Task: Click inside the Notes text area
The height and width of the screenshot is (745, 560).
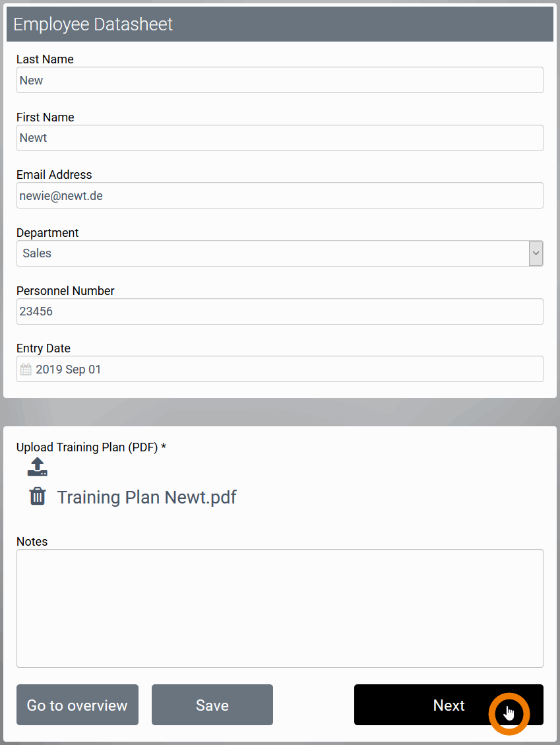Action: [x=280, y=608]
